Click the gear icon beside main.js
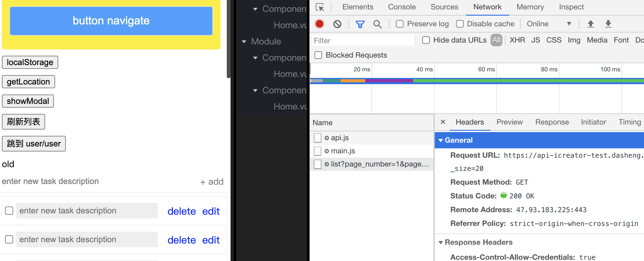Screen dimensions: 644x261 pos(327,151)
